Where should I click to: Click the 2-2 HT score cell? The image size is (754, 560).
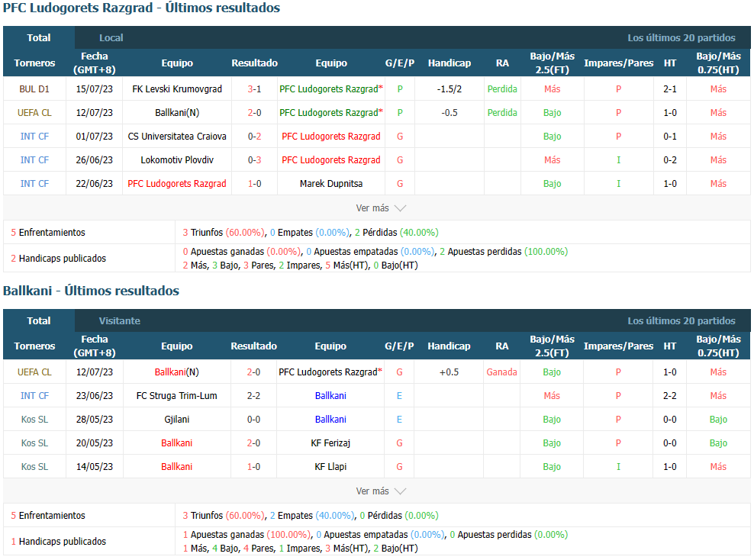click(669, 396)
